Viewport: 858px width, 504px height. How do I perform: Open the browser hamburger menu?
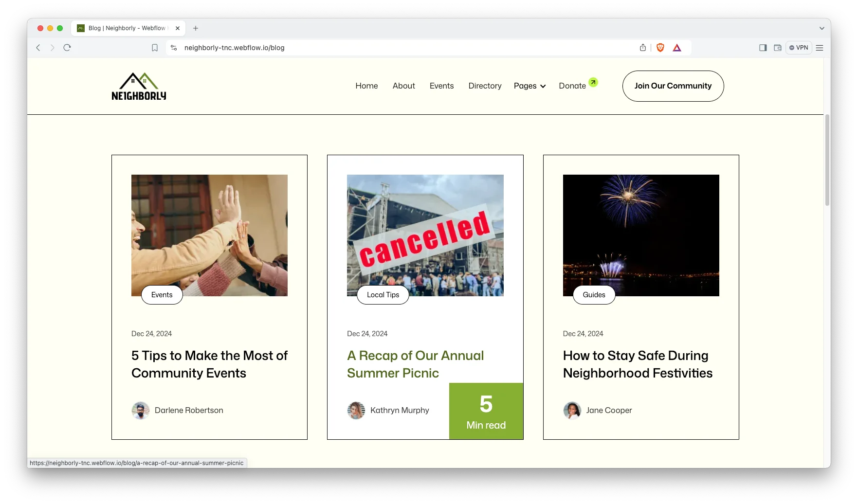point(820,48)
